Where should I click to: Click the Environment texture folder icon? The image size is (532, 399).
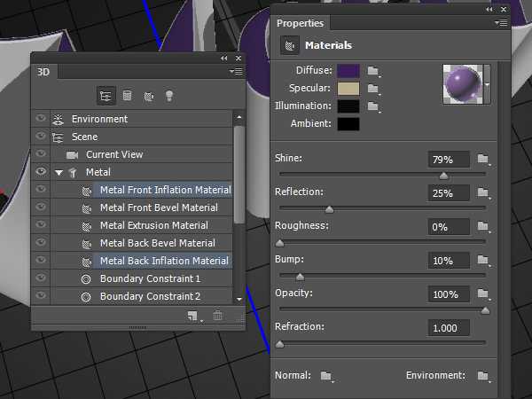pyautogui.click(x=483, y=376)
